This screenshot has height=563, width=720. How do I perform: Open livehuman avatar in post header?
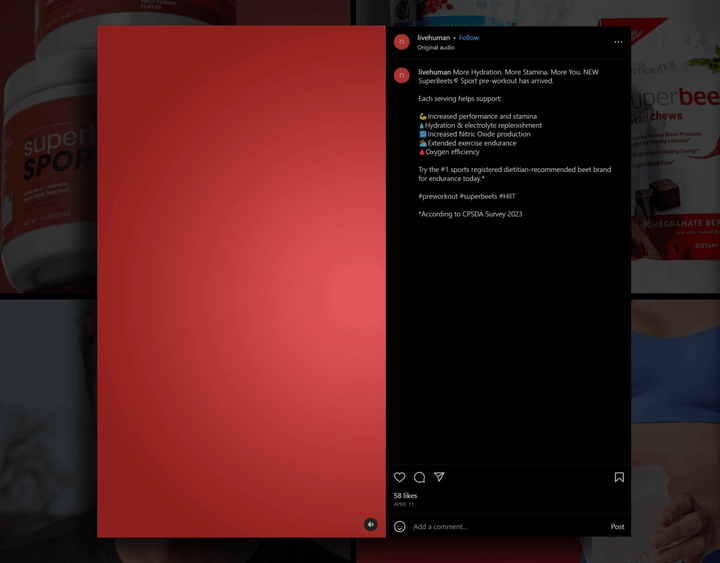point(401,42)
